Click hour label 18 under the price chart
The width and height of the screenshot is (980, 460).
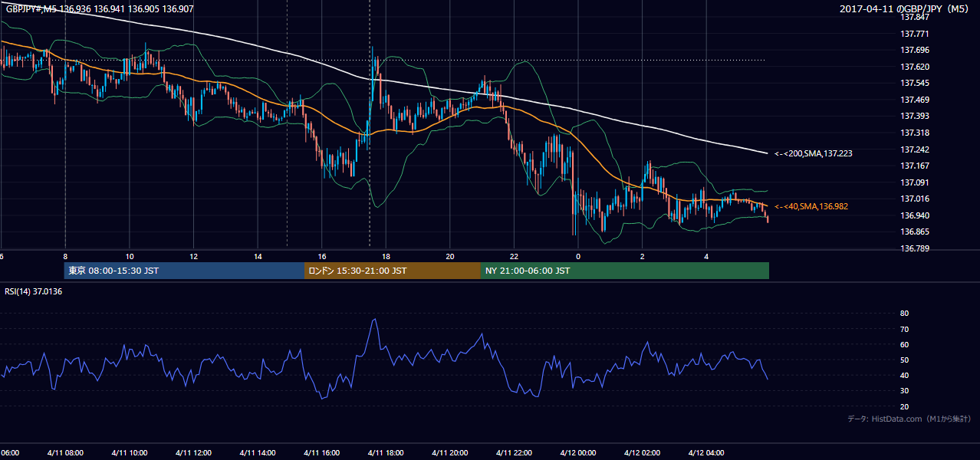point(386,256)
